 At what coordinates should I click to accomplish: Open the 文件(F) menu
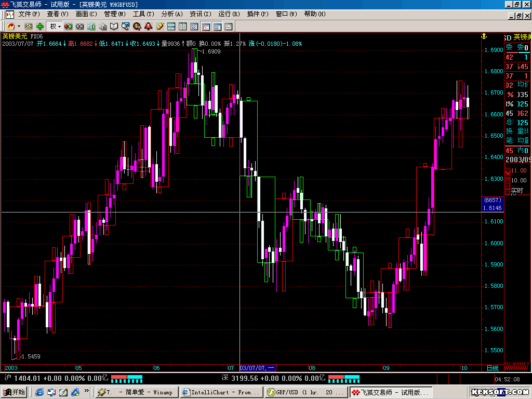coord(29,14)
